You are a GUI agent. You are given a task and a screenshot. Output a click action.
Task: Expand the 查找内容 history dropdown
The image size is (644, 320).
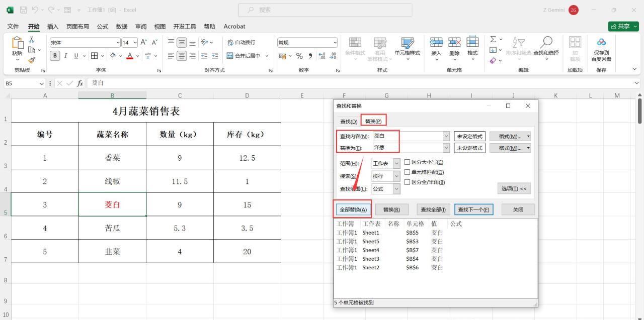point(446,136)
